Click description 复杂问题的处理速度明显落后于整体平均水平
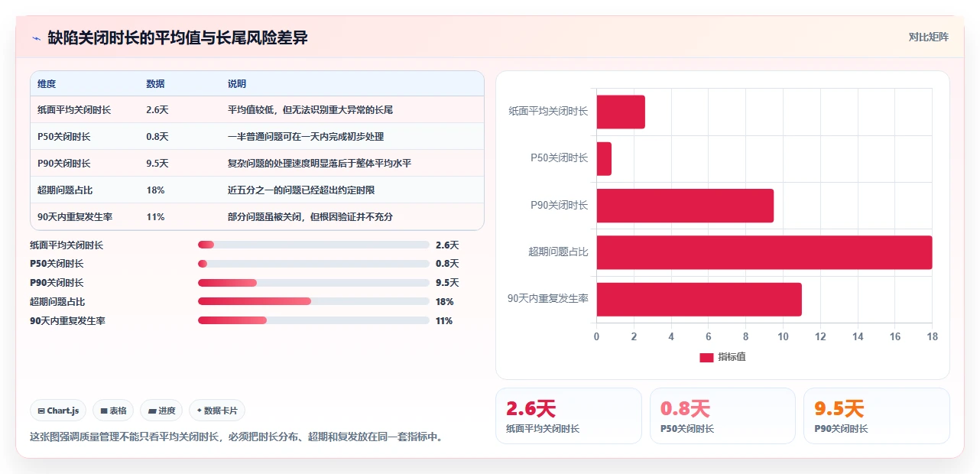980x474 pixels. (320, 164)
